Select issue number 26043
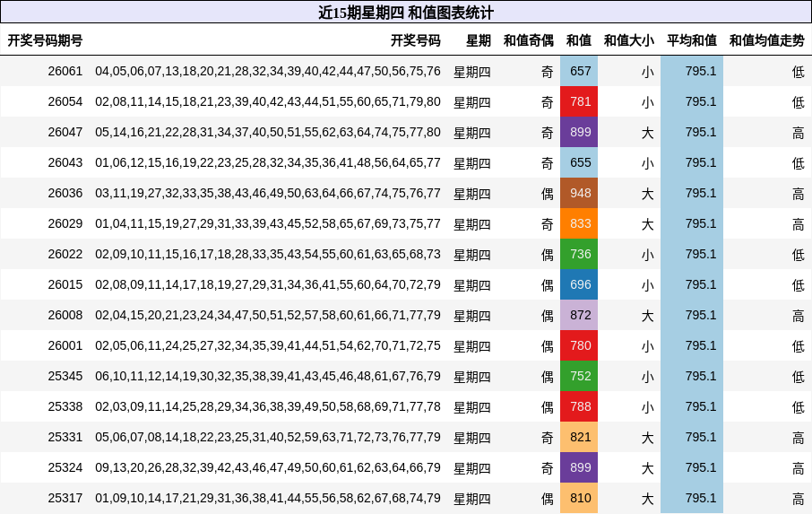Screen dimensions: 812x514 (65, 162)
